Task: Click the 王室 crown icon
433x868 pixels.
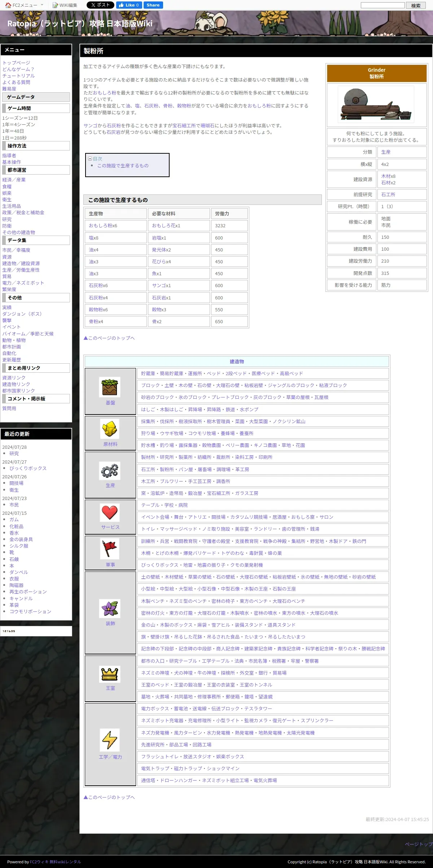Action: coord(110,674)
